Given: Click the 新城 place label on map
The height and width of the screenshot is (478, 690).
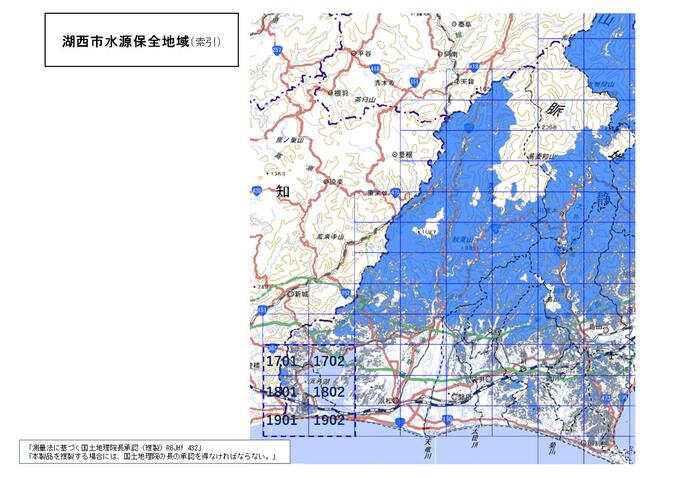Looking at the screenshot, I should tap(299, 294).
